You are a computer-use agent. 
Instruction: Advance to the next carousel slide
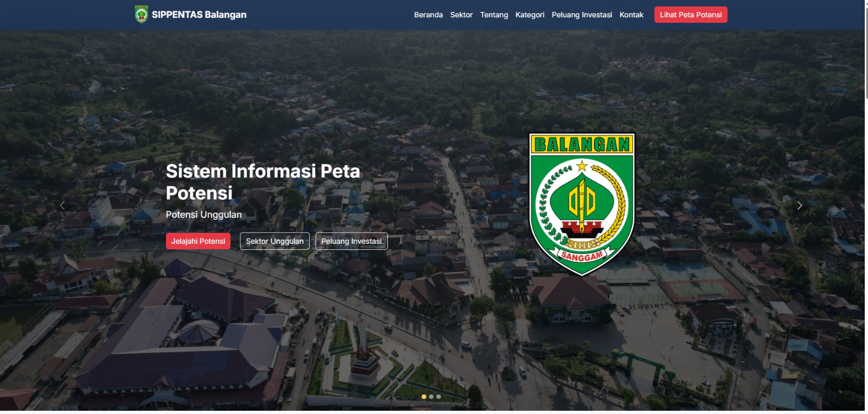pos(799,205)
